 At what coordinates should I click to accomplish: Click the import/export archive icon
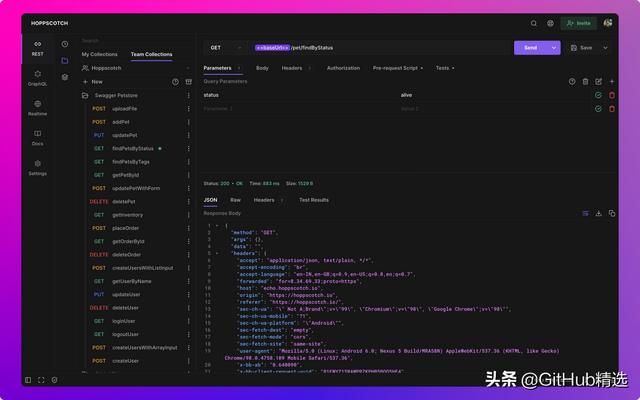pos(189,82)
